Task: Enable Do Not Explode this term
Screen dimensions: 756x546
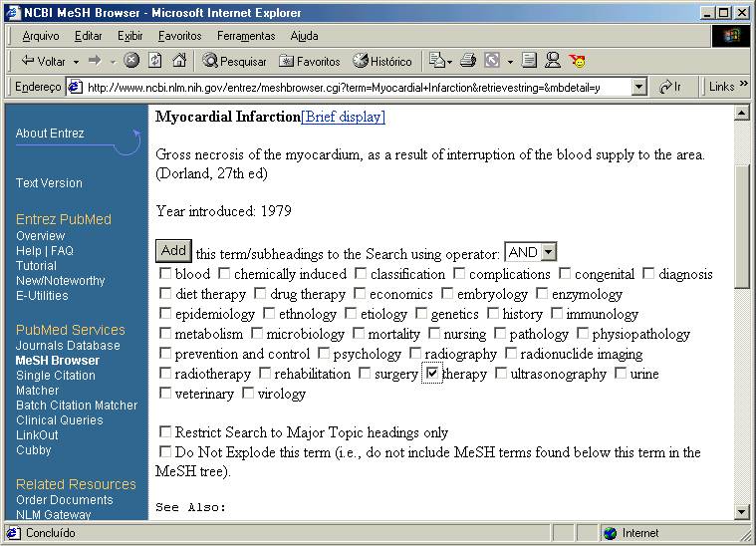Action: tap(165, 451)
